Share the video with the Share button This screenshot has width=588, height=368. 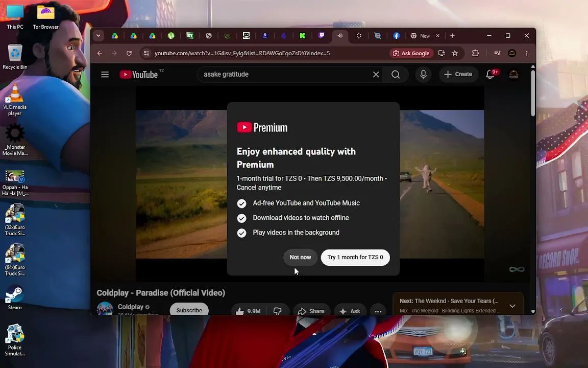pyautogui.click(x=311, y=311)
